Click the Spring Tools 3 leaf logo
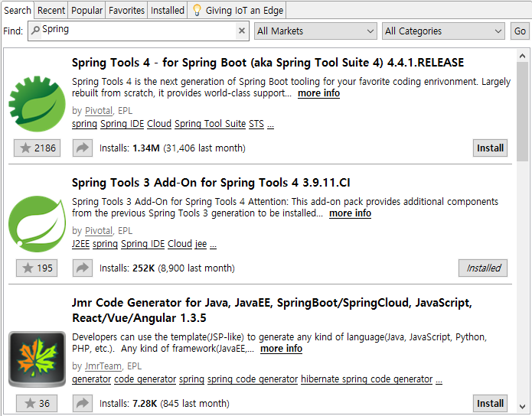 coord(37,224)
